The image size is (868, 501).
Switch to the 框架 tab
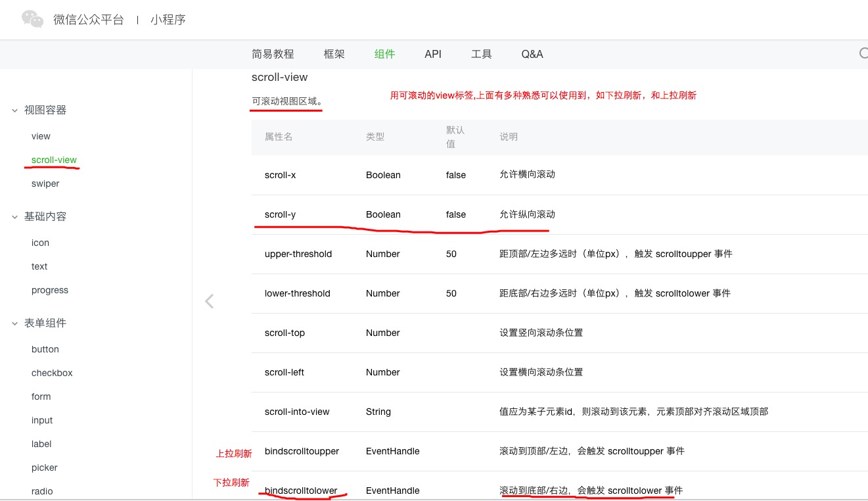point(334,54)
